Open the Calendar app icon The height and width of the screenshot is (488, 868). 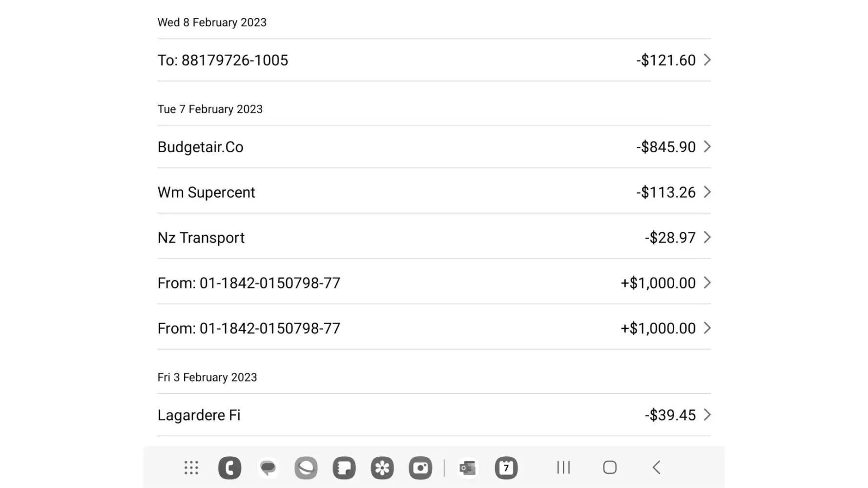tap(506, 468)
